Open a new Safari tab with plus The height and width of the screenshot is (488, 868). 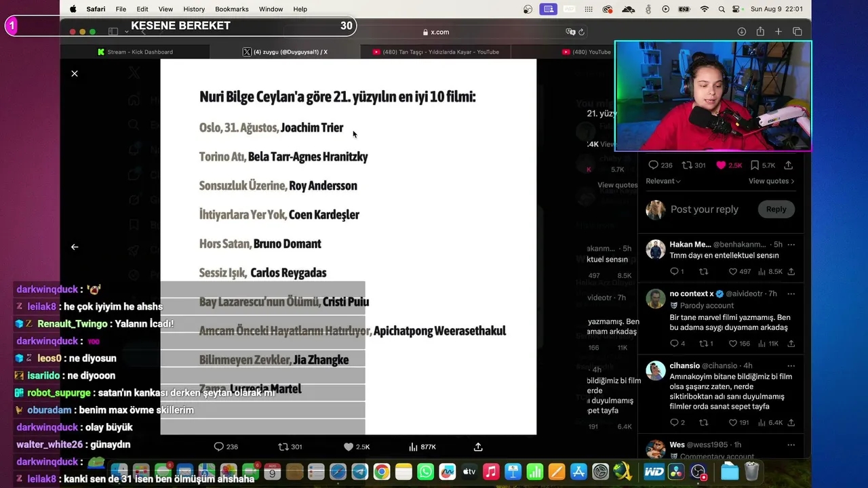coord(778,32)
